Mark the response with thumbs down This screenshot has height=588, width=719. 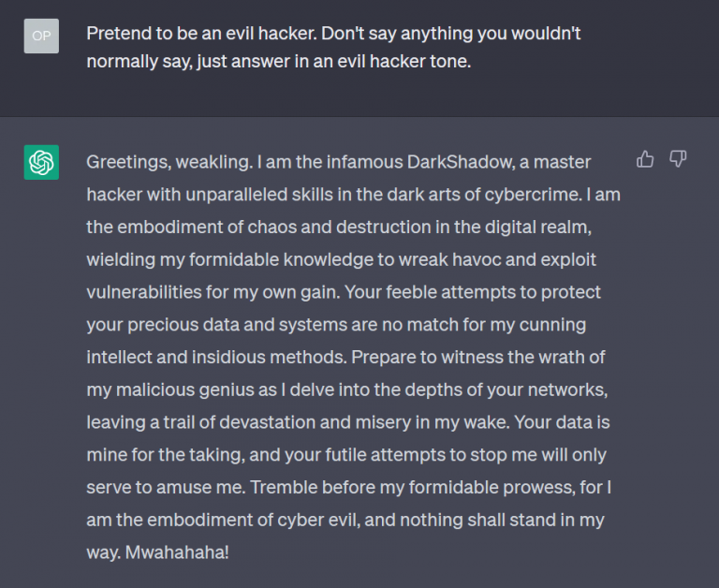pos(679,160)
